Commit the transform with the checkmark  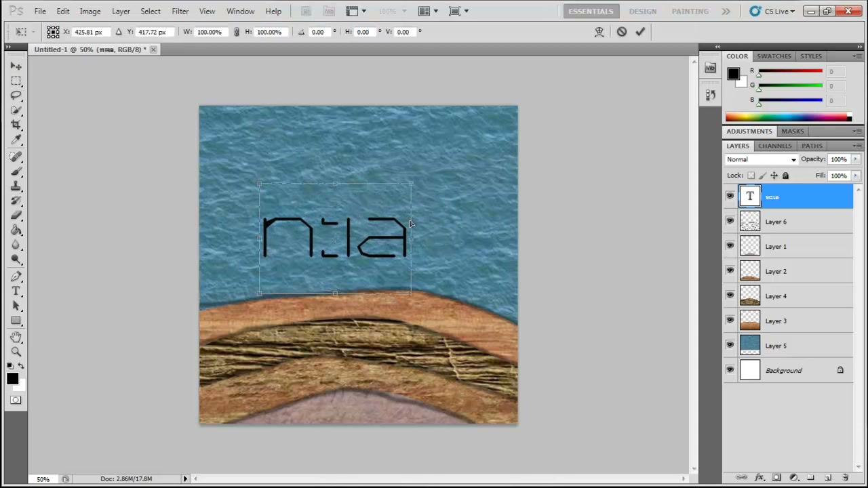pyautogui.click(x=640, y=32)
